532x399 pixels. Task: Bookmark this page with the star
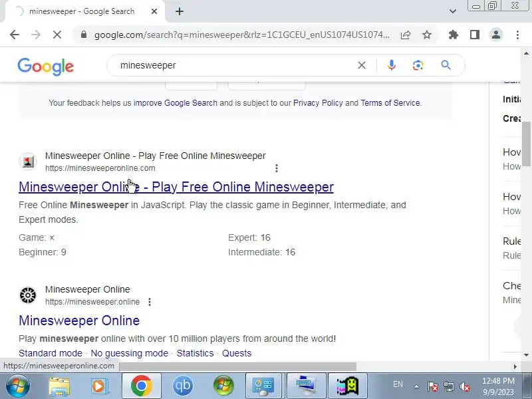coord(427,35)
